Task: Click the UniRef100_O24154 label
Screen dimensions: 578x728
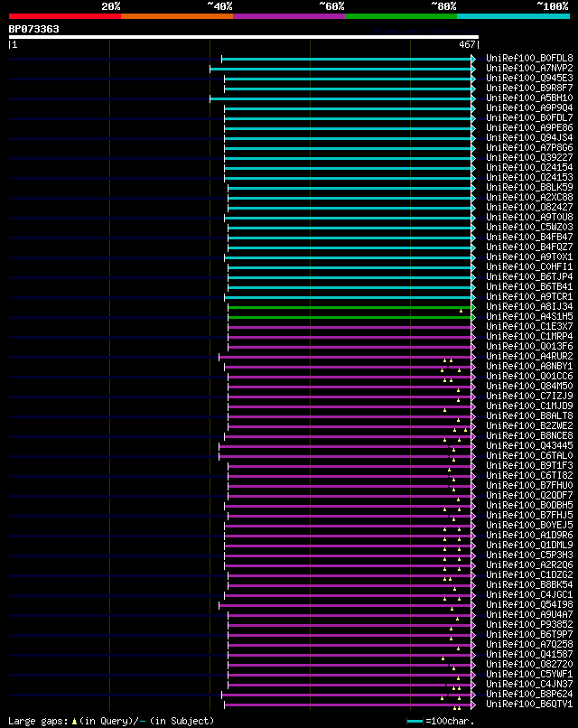Action: tap(529, 168)
